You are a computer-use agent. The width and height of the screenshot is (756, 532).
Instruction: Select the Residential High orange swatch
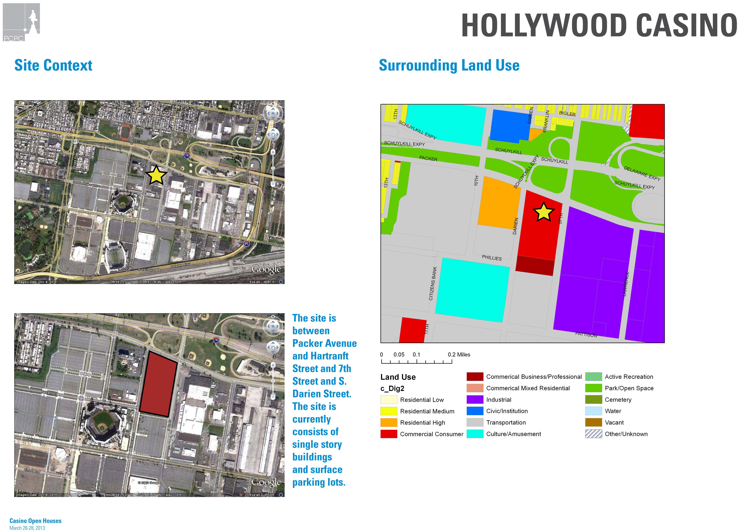(388, 422)
